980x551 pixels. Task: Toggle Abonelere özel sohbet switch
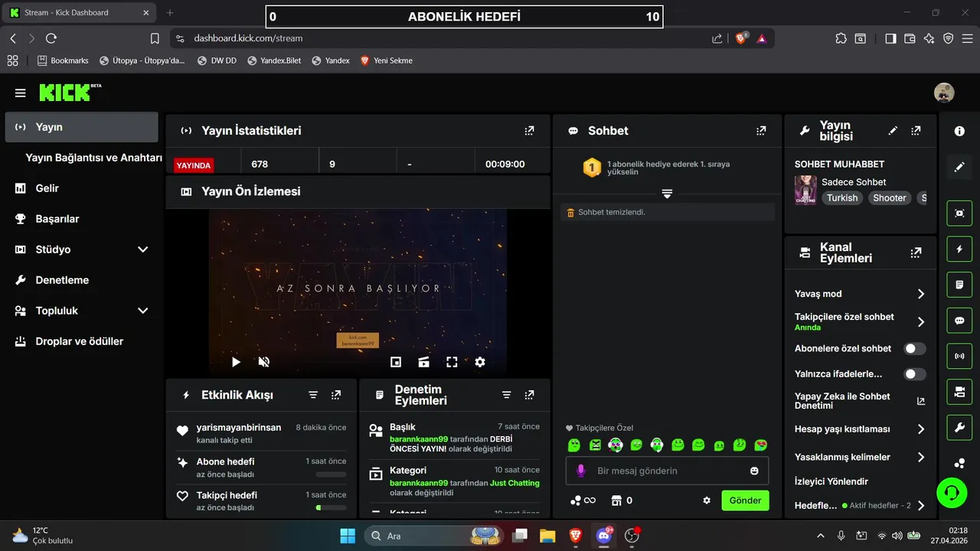[x=914, y=348]
